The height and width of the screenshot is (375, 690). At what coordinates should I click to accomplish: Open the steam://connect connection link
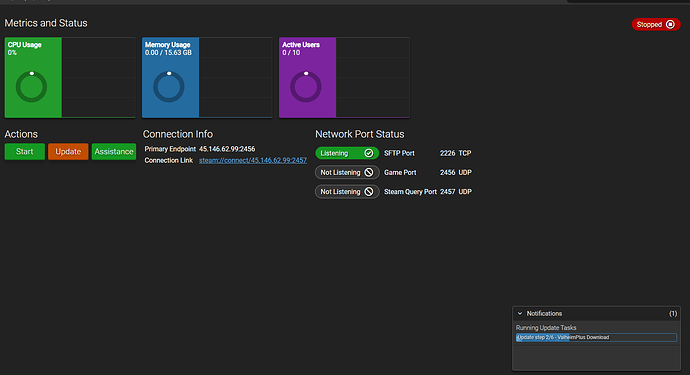(253, 160)
